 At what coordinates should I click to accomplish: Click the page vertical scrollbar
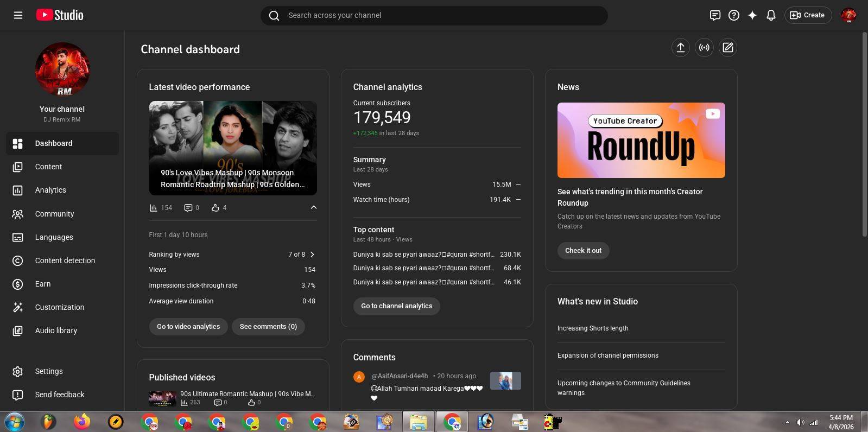tap(864, 136)
